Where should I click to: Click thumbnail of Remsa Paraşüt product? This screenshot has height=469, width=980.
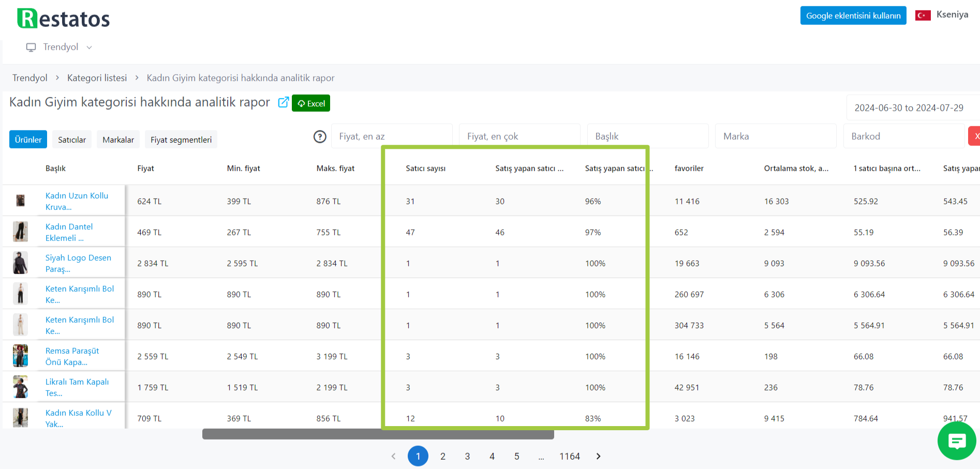(x=20, y=356)
